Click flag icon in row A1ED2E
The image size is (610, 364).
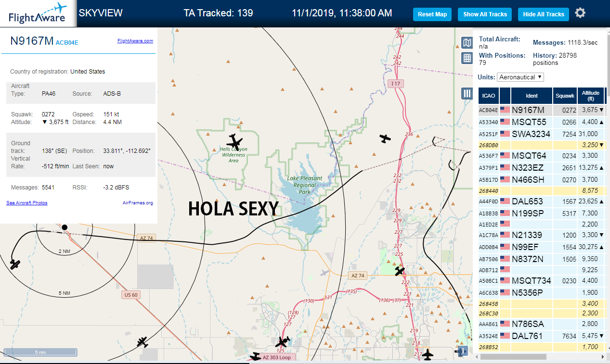coord(505,224)
